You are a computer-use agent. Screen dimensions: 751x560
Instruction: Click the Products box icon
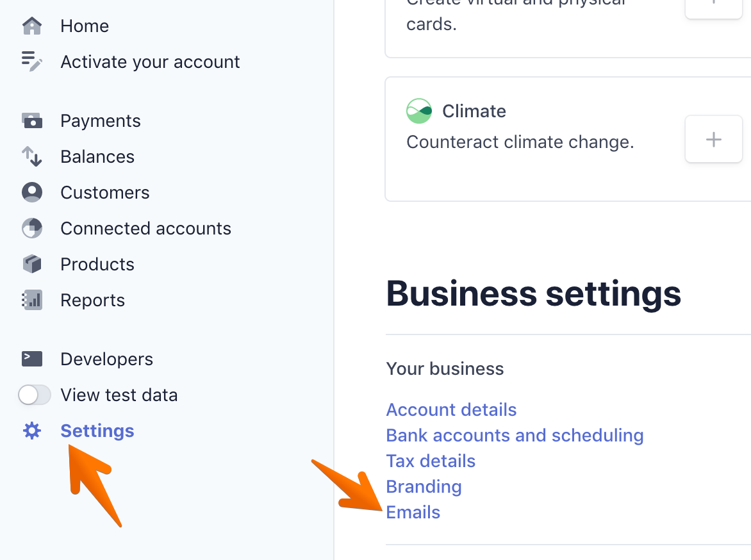pos(32,264)
